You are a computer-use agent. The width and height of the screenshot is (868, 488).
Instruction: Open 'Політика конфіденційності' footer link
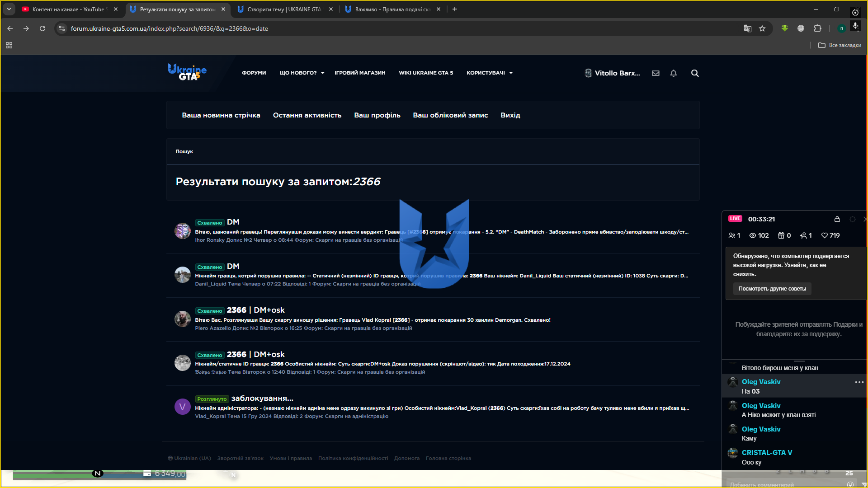pos(353,458)
